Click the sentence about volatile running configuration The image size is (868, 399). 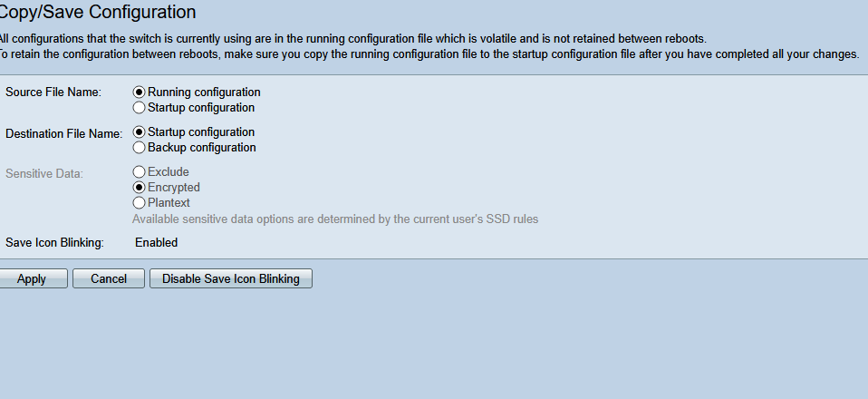point(352,39)
